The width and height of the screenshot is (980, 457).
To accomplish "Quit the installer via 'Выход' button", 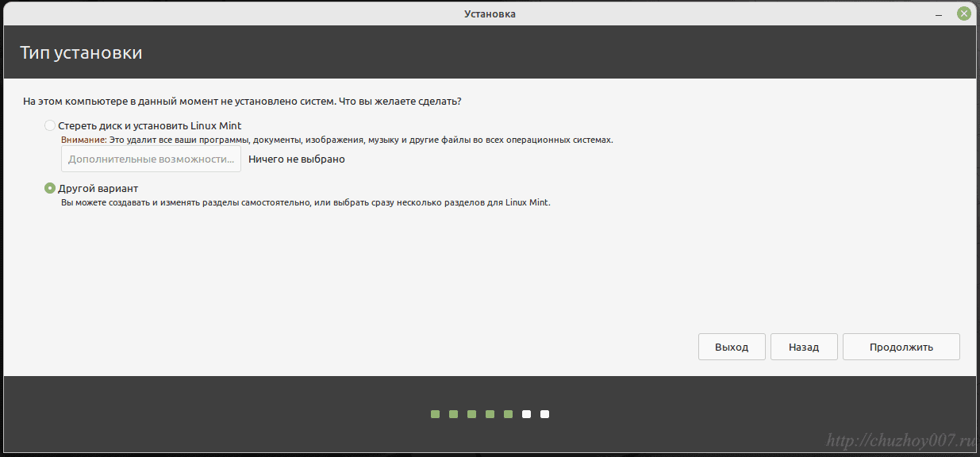I will (731, 347).
